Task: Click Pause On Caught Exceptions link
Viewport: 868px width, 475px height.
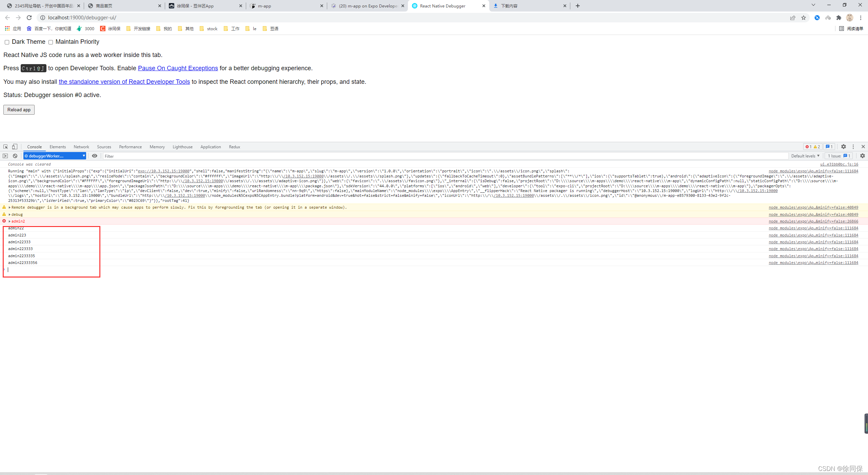Action: (177, 68)
